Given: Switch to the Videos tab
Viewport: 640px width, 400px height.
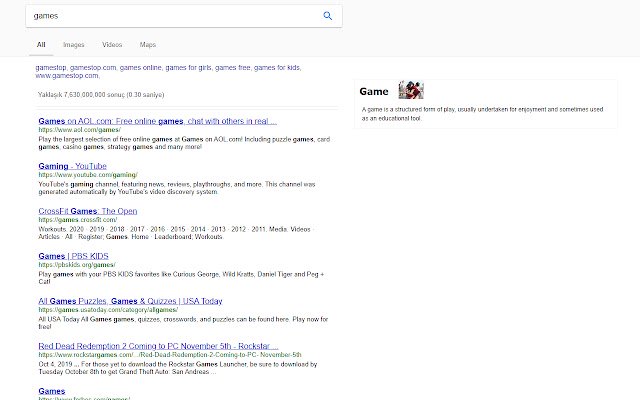Looking at the screenshot, I should [x=112, y=44].
